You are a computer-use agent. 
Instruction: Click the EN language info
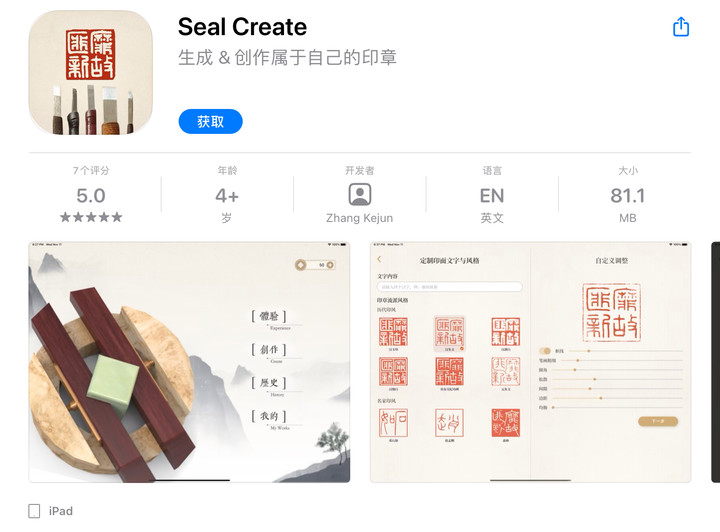click(492, 196)
